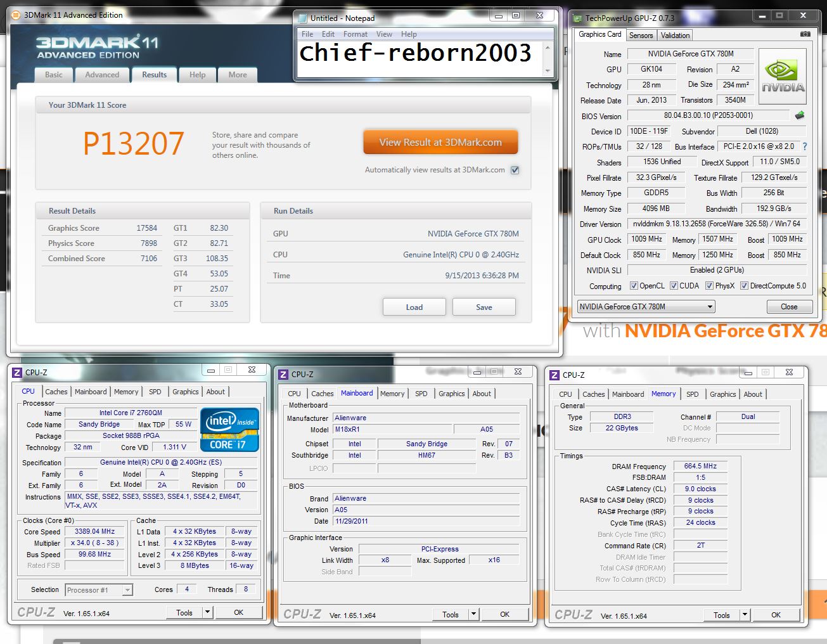
Task: Open the GPU selection dropdown in GPU-Z
Action: tap(646, 307)
